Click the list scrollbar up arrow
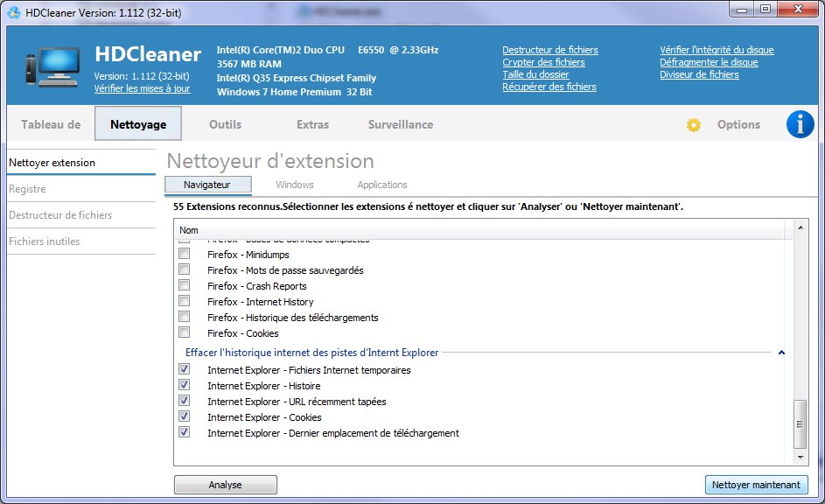 801,227
